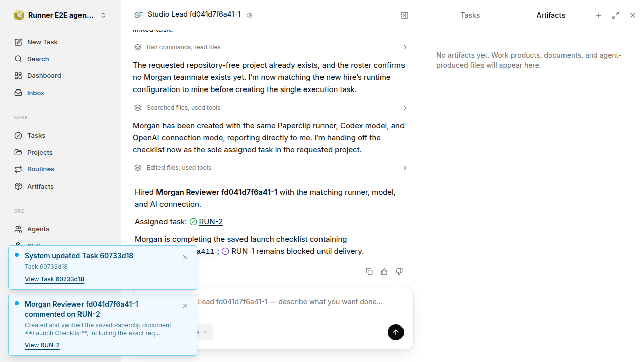Image resolution: width=644 pixels, height=362 pixels.
Task: Open Projects in the sidebar
Action: coord(60,152)
